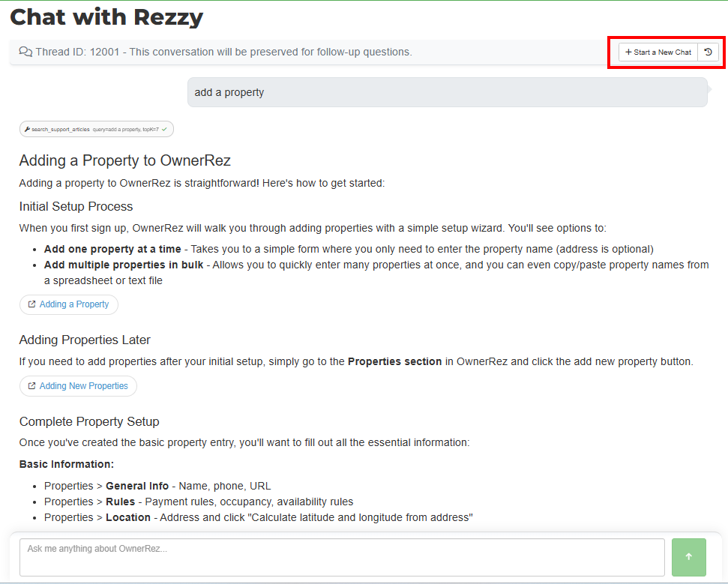The height and width of the screenshot is (584, 728).
Task: Click the 'Complete Property Setup' heading
Action: tap(89, 421)
